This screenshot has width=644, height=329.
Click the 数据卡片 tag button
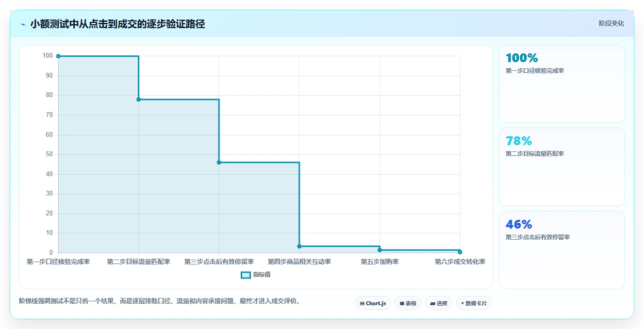(x=474, y=303)
